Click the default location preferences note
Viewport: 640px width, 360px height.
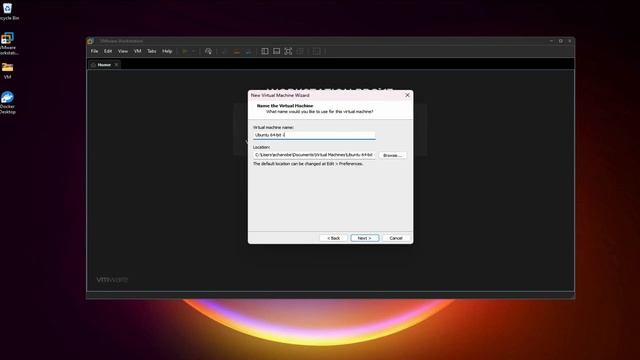(308, 164)
